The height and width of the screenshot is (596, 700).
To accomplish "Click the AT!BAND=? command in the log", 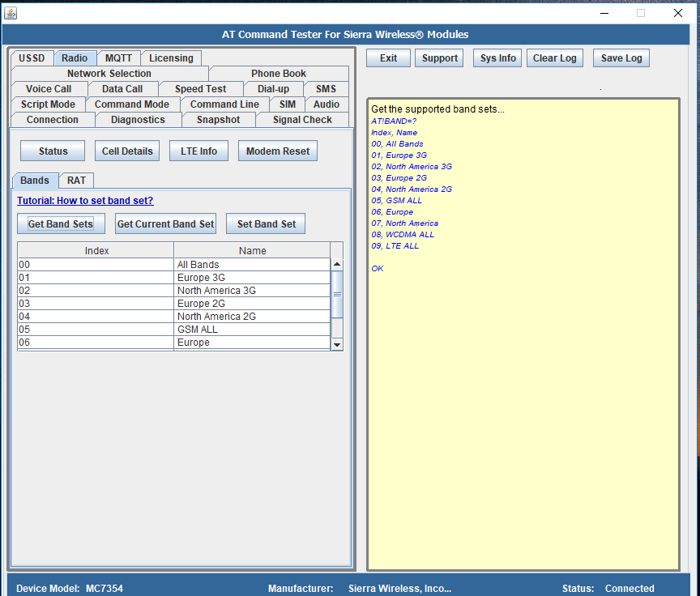I will pyautogui.click(x=394, y=121).
